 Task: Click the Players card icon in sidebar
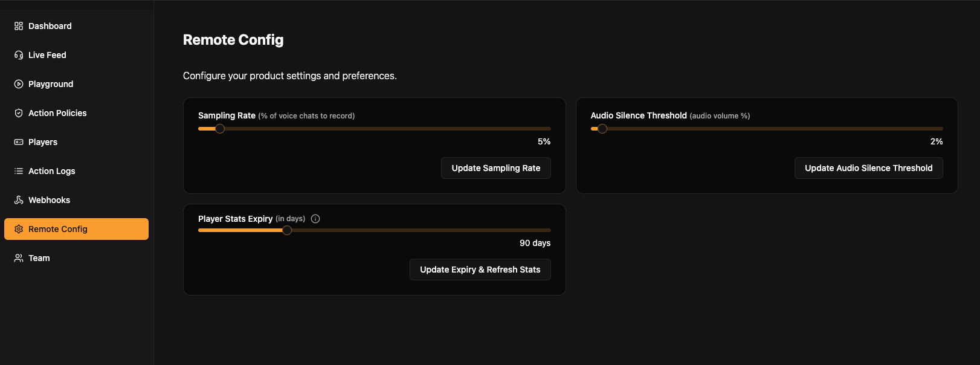pos(18,142)
